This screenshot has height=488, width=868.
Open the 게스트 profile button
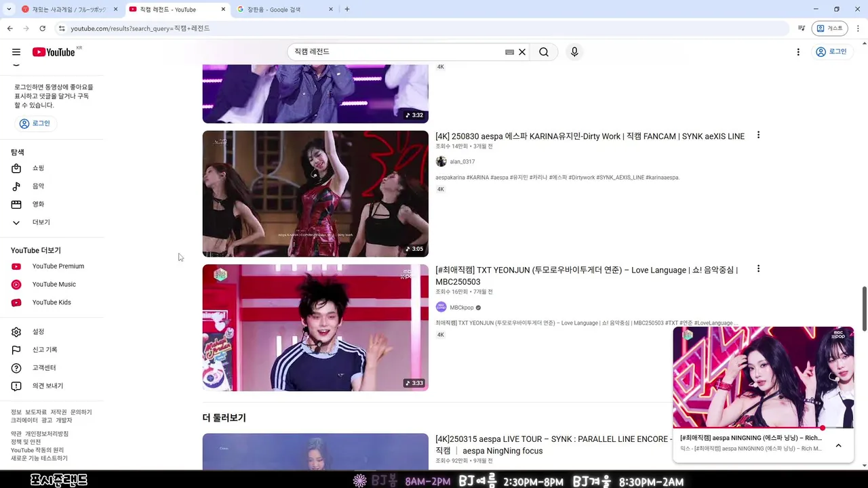click(830, 28)
